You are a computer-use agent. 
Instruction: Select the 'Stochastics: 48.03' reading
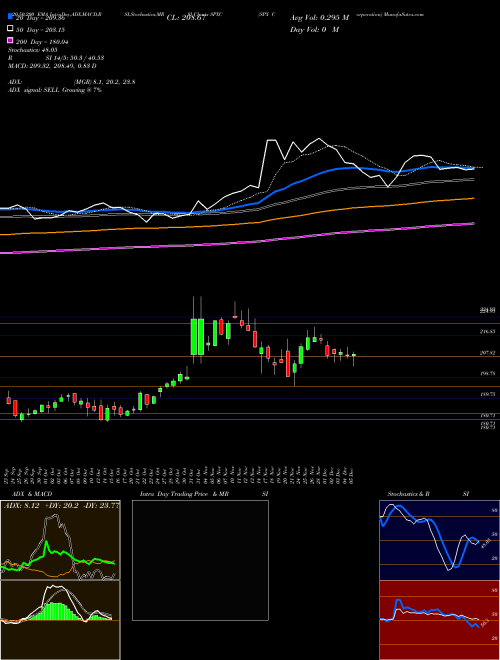[33, 50]
